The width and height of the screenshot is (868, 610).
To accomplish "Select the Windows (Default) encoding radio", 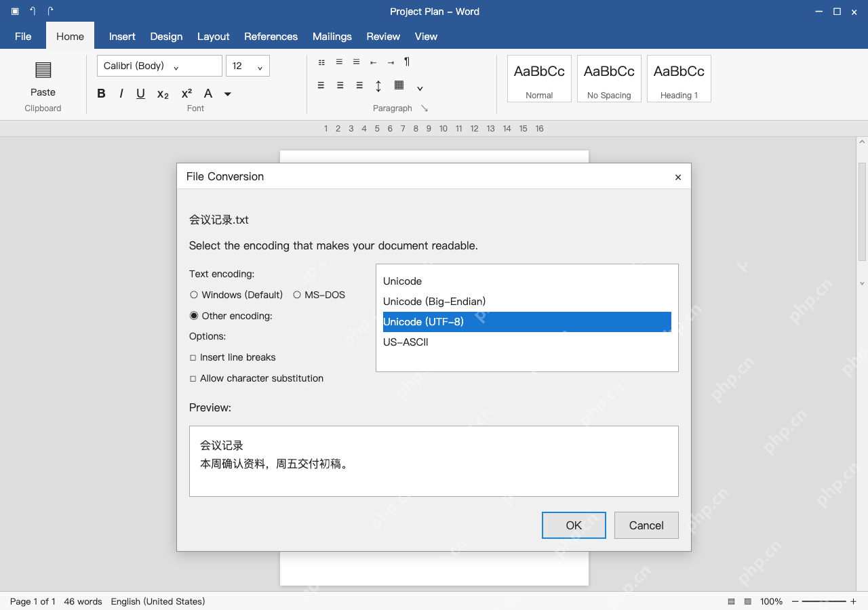I will coord(194,295).
